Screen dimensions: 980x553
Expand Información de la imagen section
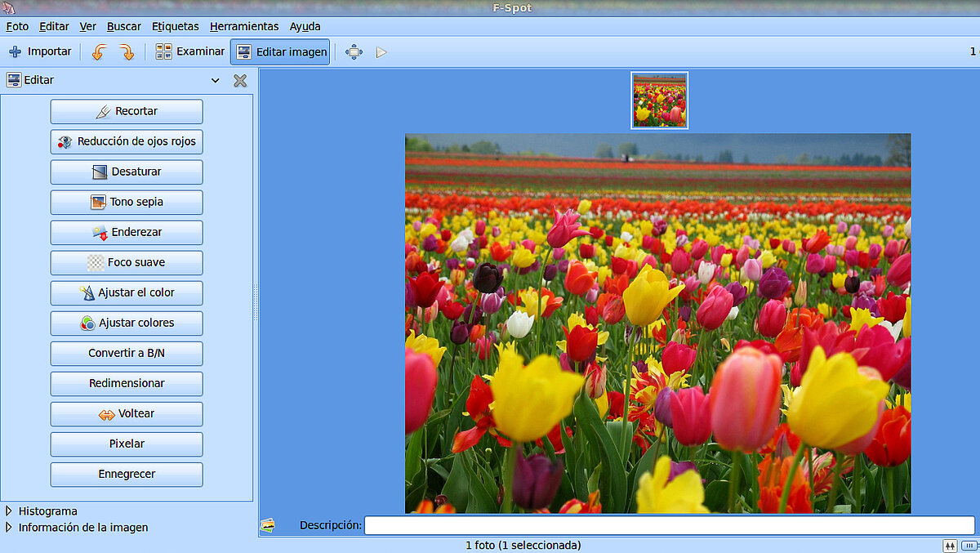[9, 528]
